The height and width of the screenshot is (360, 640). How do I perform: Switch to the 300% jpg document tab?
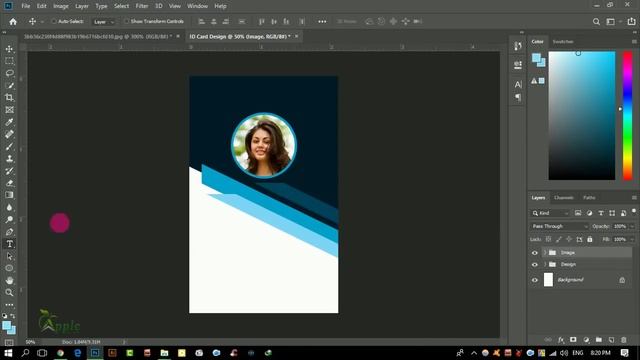pos(97,36)
